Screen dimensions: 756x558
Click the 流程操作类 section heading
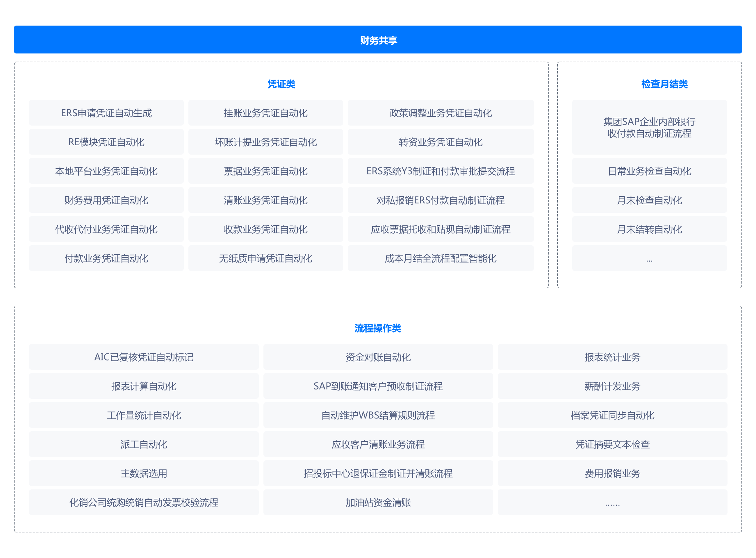tap(377, 328)
